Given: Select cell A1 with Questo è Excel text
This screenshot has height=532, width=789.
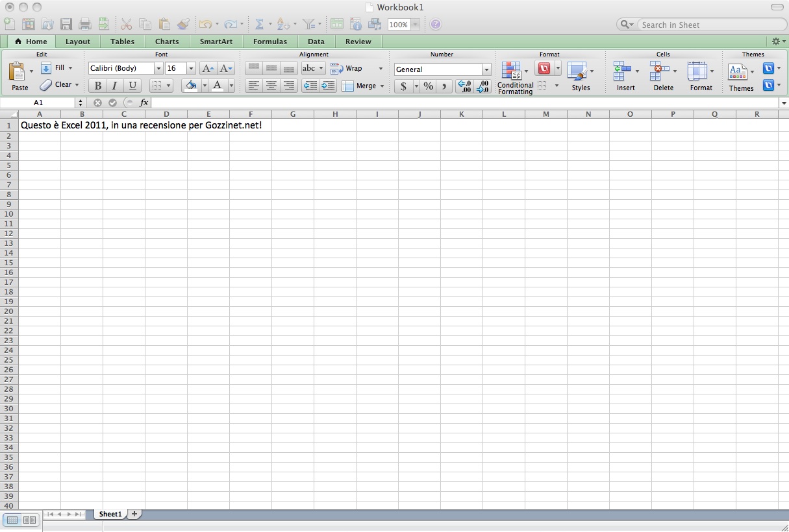Looking at the screenshot, I should [x=40, y=125].
